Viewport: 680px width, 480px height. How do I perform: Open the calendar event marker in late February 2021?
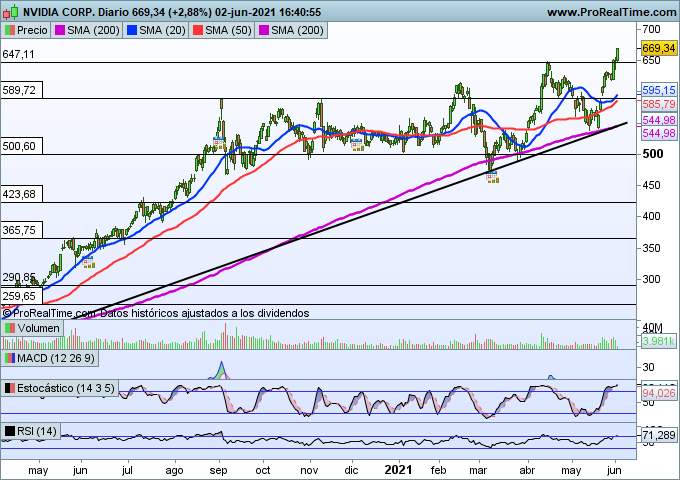492,177
